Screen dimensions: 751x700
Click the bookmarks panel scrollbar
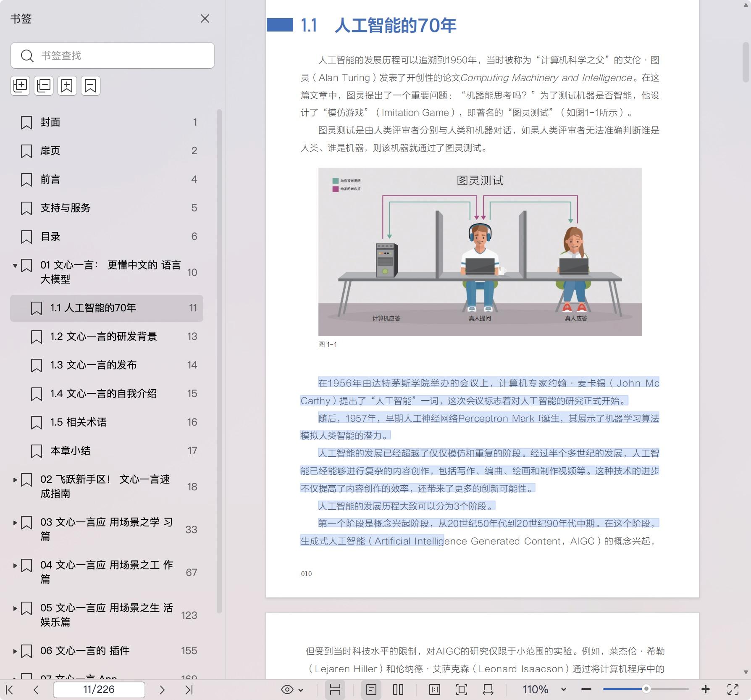click(219, 361)
